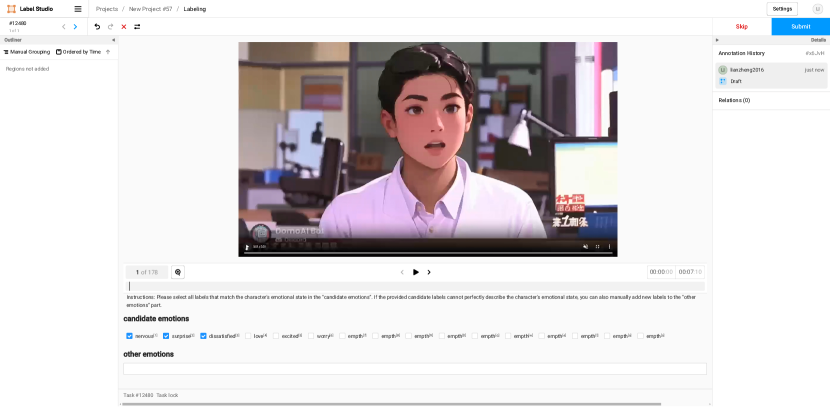
Task: Click the frame timeline track
Action: [416, 286]
